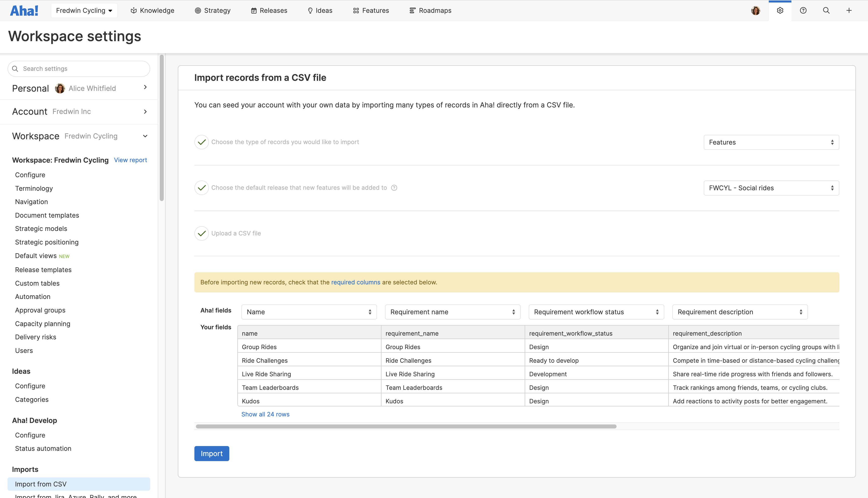Viewport: 868px width, 498px height.
Task: Open the Fredwin Cycling workspace switcher
Action: (x=84, y=10)
